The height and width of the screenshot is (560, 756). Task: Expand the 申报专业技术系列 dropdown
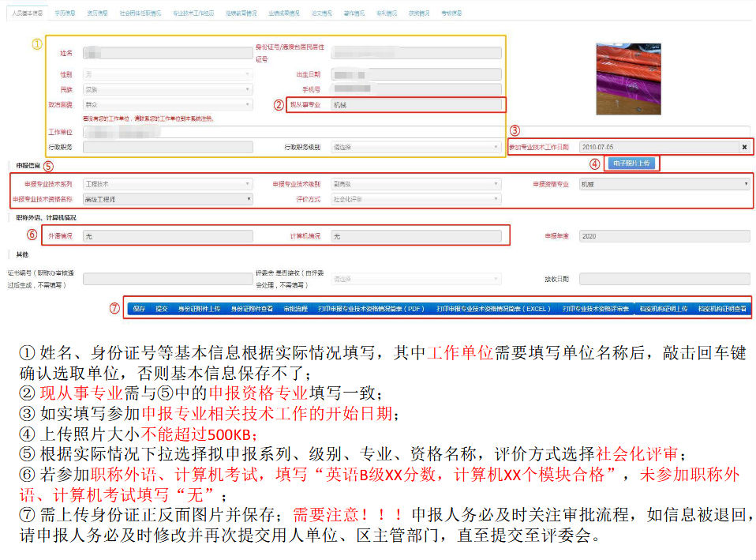click(x=168, y=184)
